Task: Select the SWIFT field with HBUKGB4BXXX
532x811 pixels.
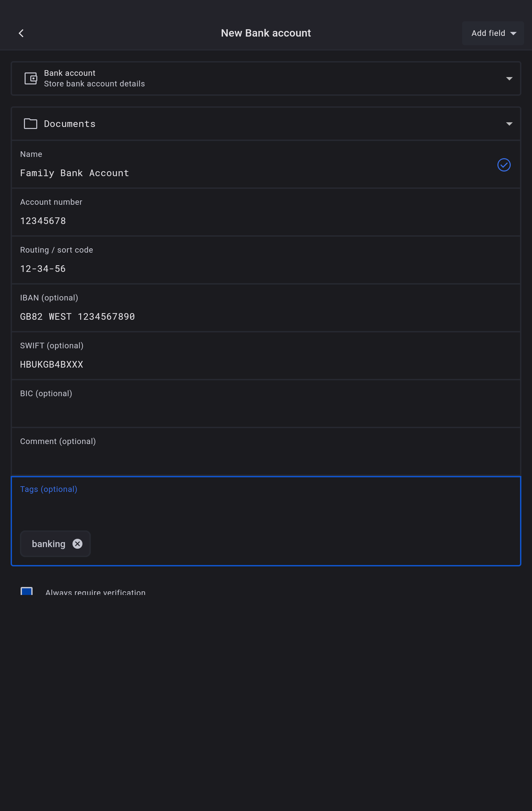Action: [238, 364]
